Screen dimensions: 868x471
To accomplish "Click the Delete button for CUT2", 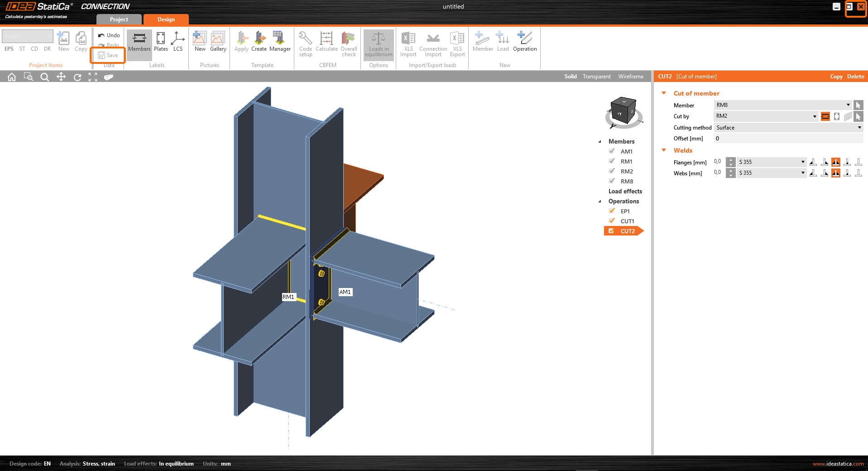I will [x=855, y=77].
